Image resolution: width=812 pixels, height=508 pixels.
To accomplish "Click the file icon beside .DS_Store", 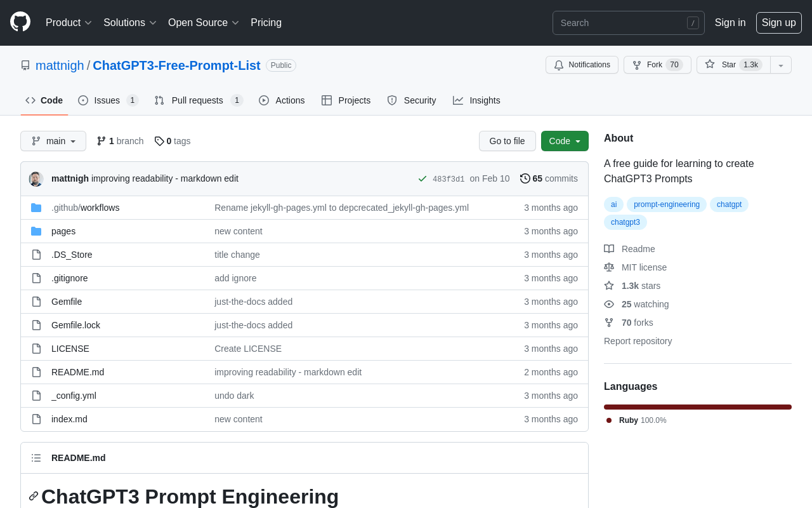I will pos(36,255).
